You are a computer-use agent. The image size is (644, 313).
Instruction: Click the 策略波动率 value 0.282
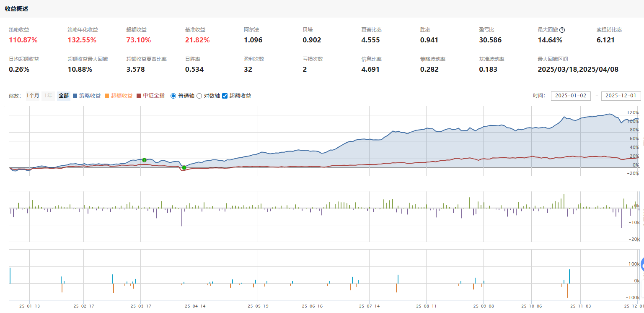click(429, 70)
